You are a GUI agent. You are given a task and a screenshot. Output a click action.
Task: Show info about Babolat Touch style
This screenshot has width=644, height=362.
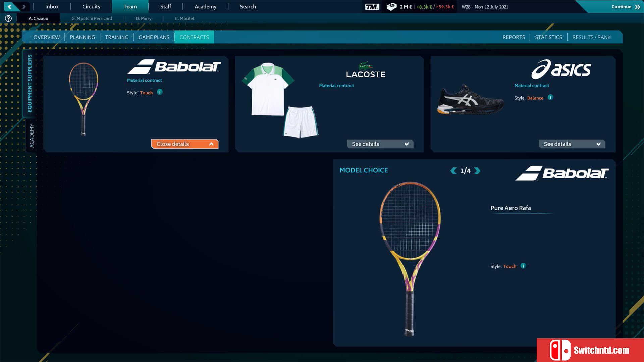(x=160, y=92)
